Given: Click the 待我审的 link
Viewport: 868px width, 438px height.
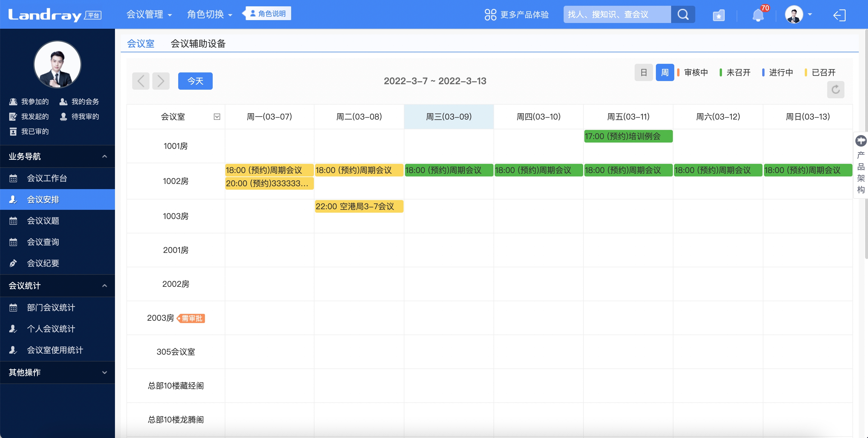Looking at the screenshot, I should tap(85, 117).
